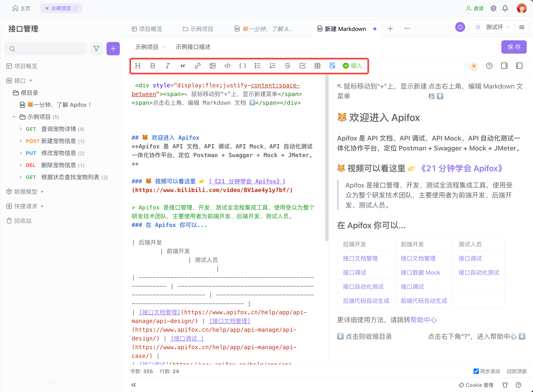Click the sidebar search field
533x392 pixels.
(x=45, y=49)
